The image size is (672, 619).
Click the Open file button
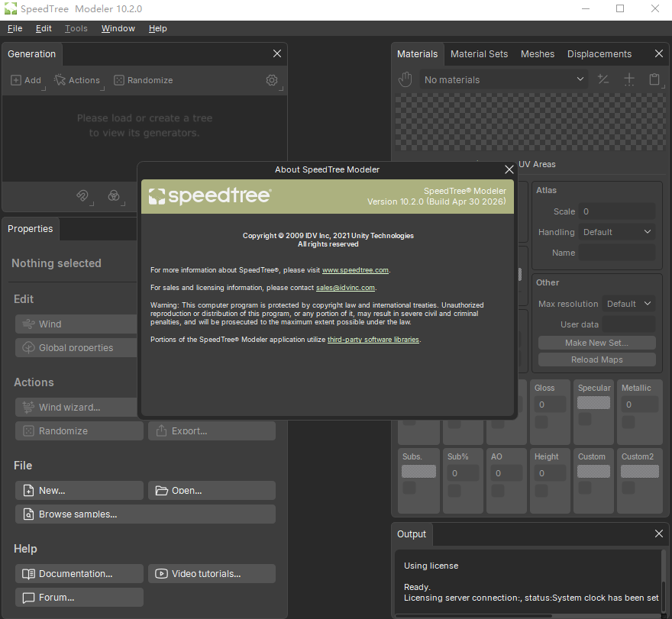click(212, 490)
